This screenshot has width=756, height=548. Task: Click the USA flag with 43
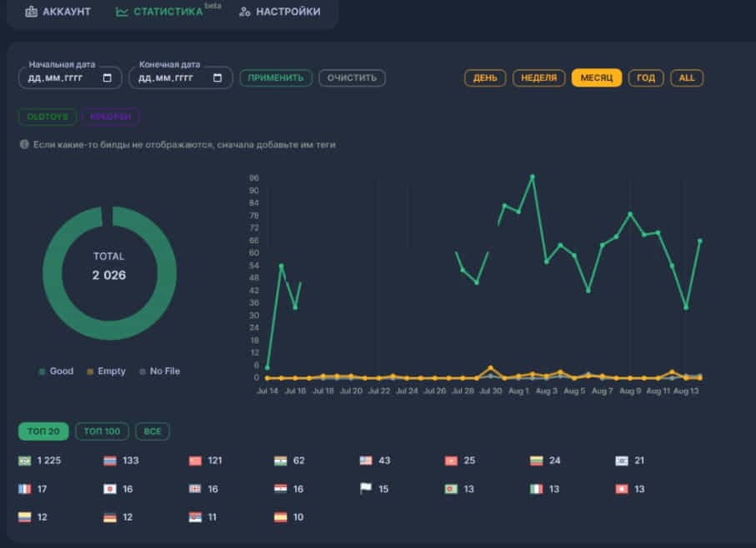[366, 461]
